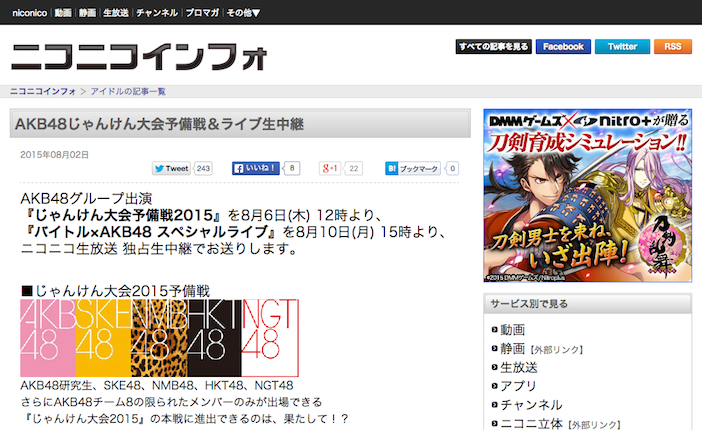The width and height of the screenshot is (702, 430).
Task: Click the article title AKB48じゃんけん大会予備戦＆ライブ生中継
Action: tap(159, 124)
